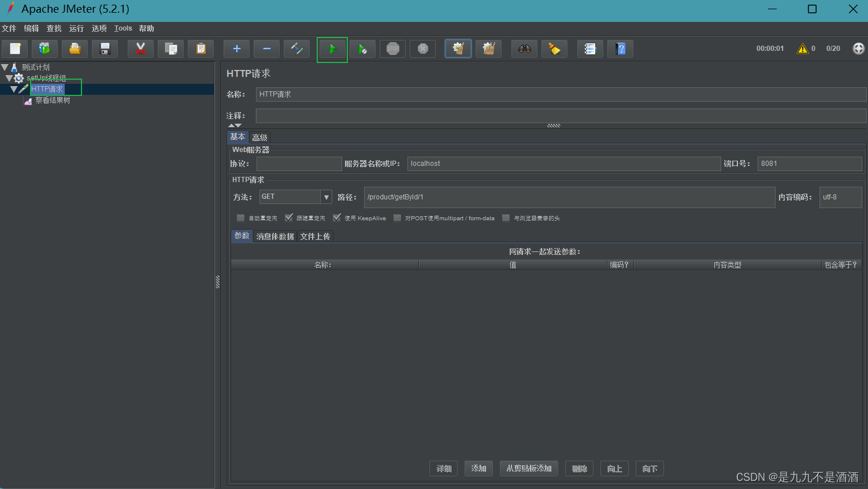868x489 pixels.
Task: Click the 名称 input field
Action: [561, 94]
